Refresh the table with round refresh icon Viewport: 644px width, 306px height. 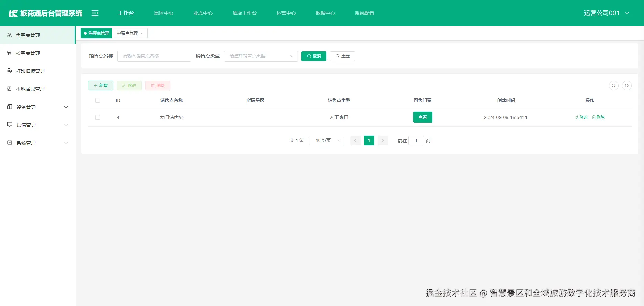point(627,86)
